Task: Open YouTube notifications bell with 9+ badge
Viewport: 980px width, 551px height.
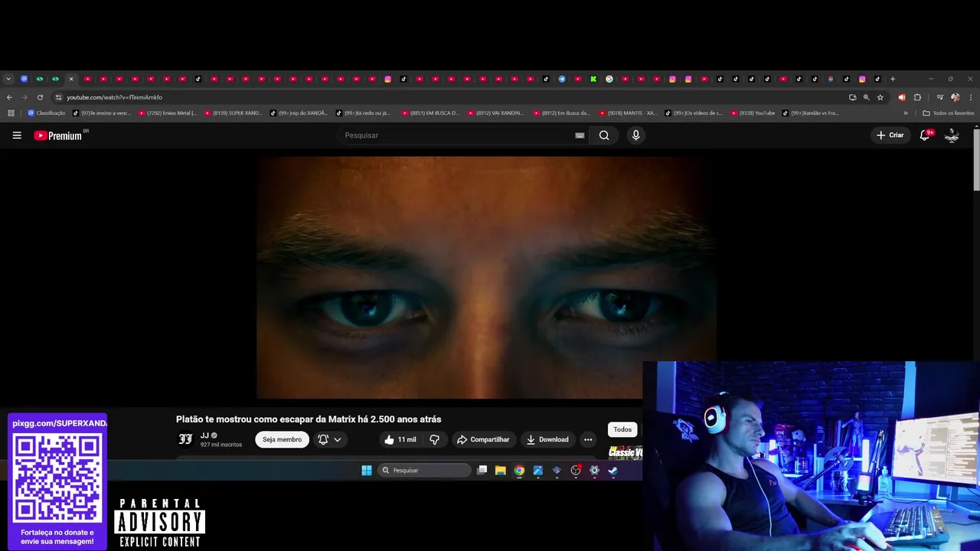Action: click(925, 135)
